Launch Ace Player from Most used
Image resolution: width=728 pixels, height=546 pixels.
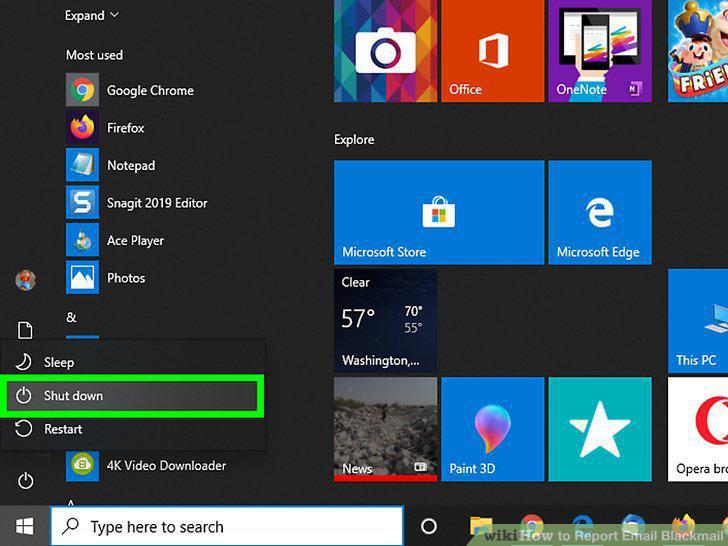115,240
